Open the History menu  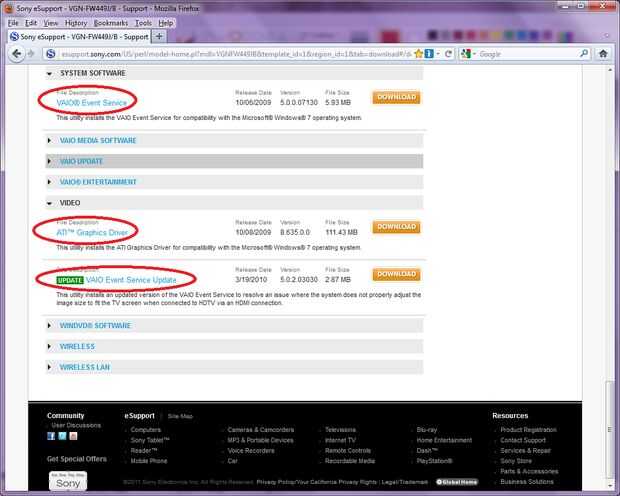click(76, 23)
